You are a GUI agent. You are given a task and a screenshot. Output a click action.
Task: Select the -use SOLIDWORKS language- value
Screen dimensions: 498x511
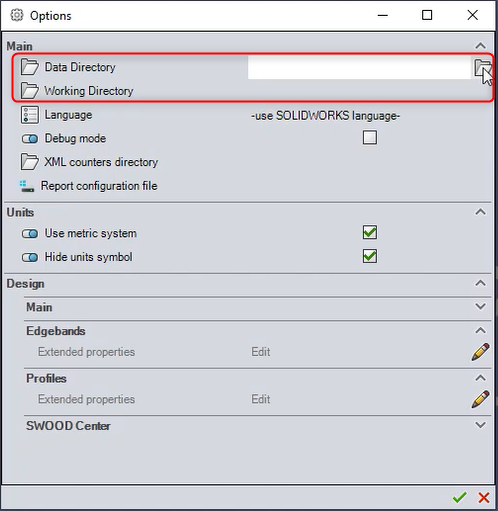[325, 116]
